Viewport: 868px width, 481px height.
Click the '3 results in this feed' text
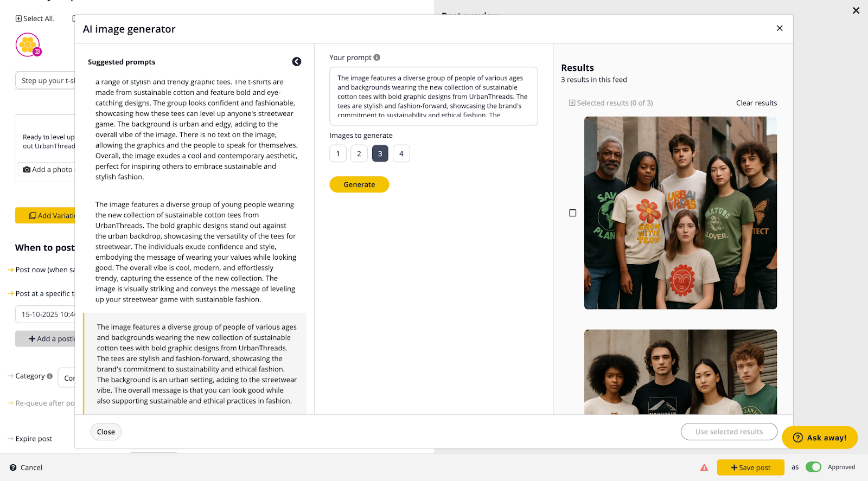tap(593, 80)
